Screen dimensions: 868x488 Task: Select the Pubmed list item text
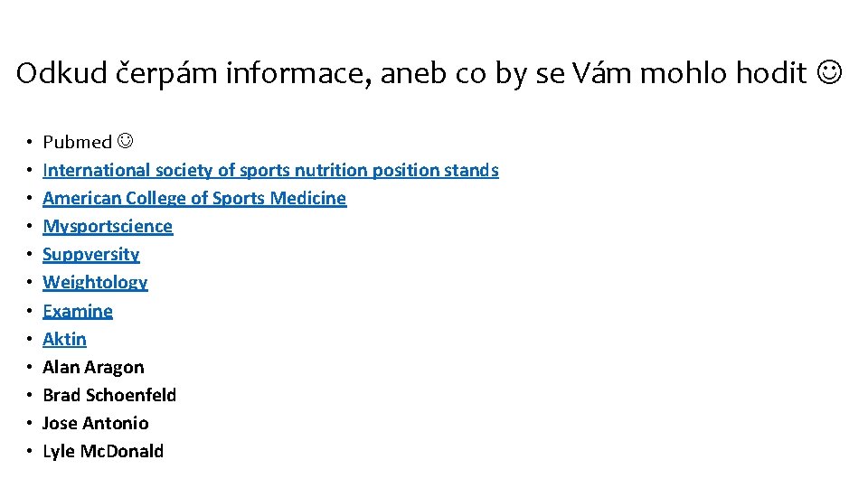pos(77,142)
